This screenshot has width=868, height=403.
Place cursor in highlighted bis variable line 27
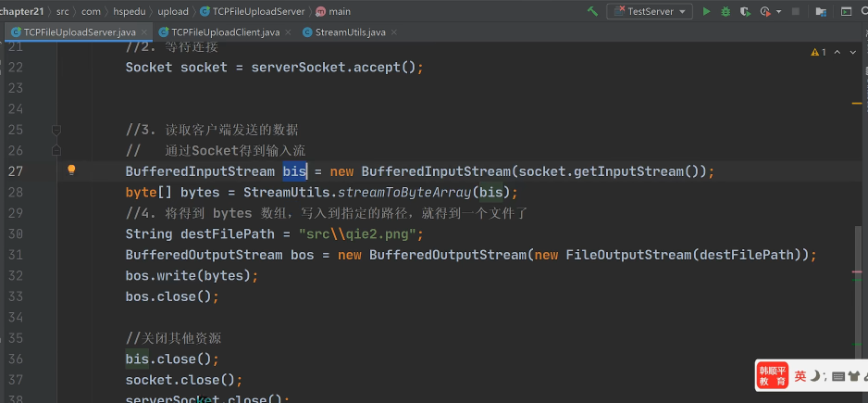tap(294, 171)
